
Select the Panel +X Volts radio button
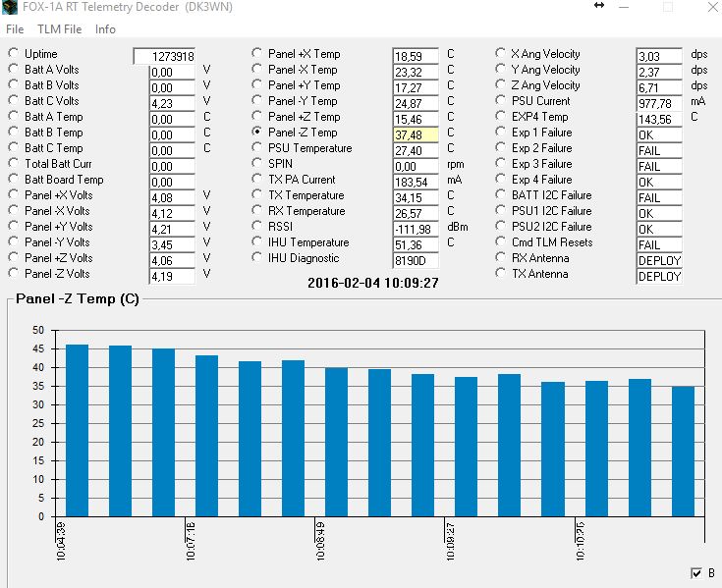(14, 194)
